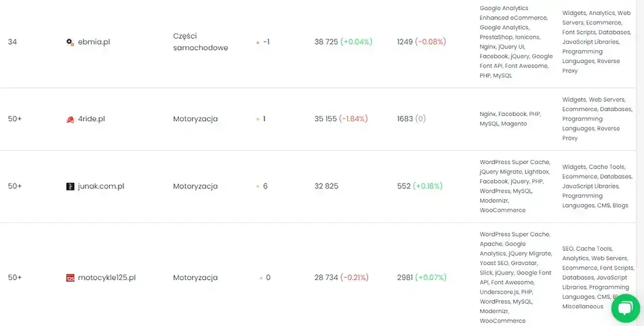Click the green up arrow beside 6
Viewport: 644px width, 326px height.
[258, 186]
